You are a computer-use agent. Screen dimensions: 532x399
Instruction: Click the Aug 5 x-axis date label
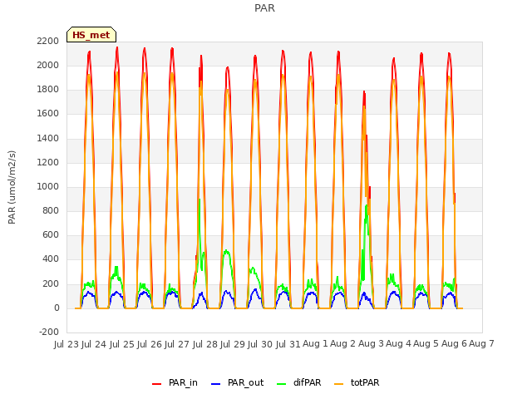[426, 344]
